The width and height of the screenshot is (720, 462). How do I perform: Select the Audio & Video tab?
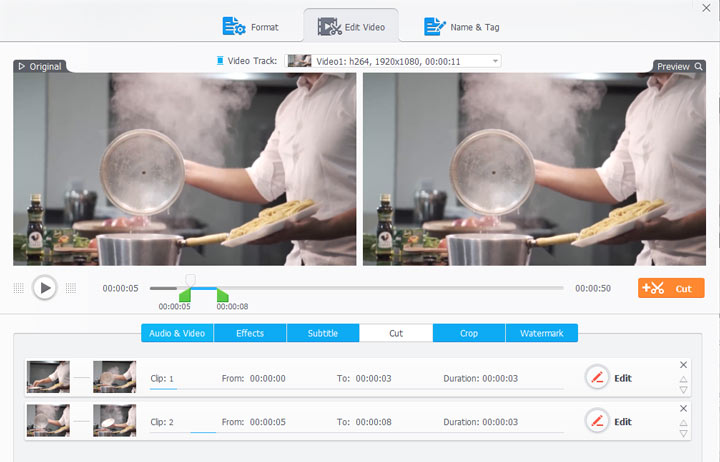tap(177, 333)
